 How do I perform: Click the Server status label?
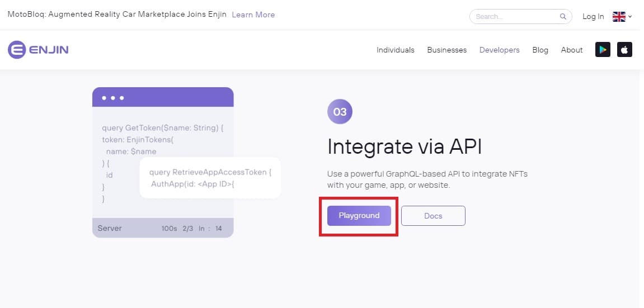click(110, 229)
